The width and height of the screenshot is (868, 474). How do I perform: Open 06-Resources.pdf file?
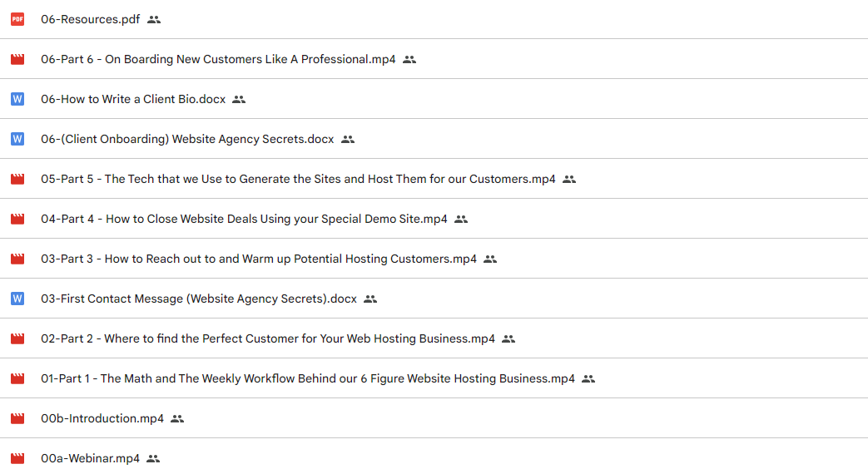coord(90,19)
